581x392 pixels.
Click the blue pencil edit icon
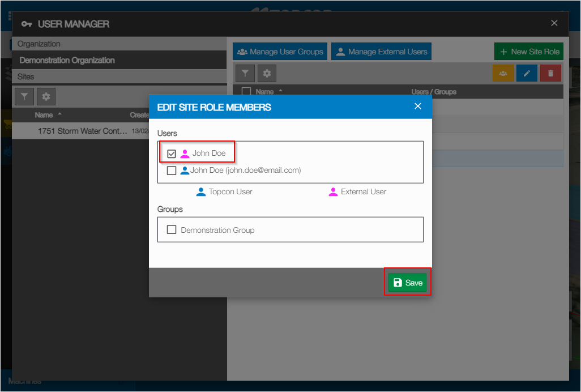(527, 74)
